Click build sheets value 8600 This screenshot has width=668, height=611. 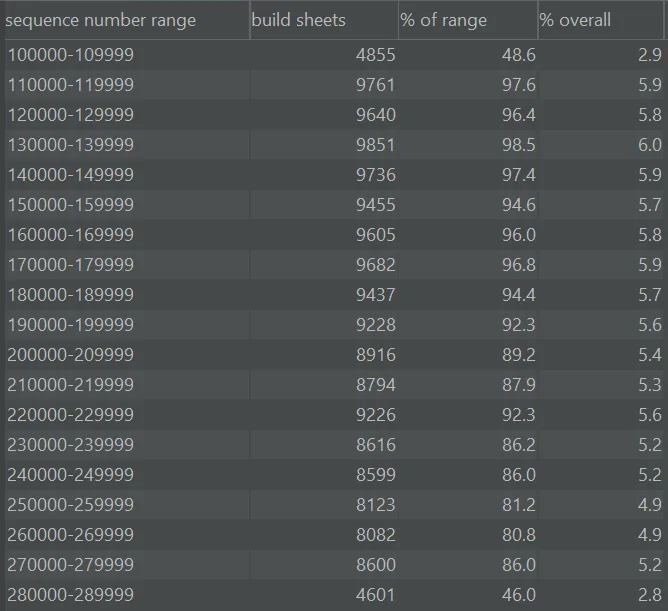coord(376,565)
